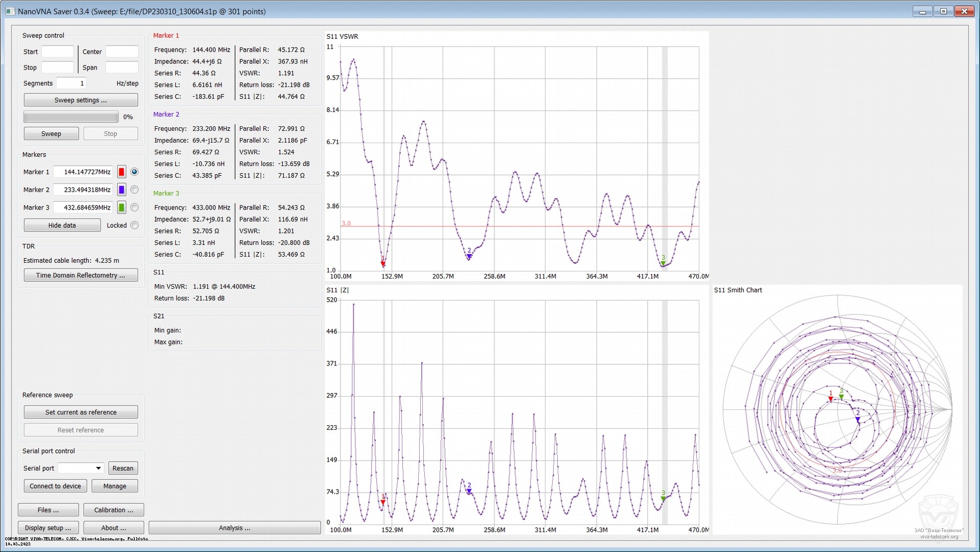
Task: Open the Files dialog
Action: click(48, 510)
